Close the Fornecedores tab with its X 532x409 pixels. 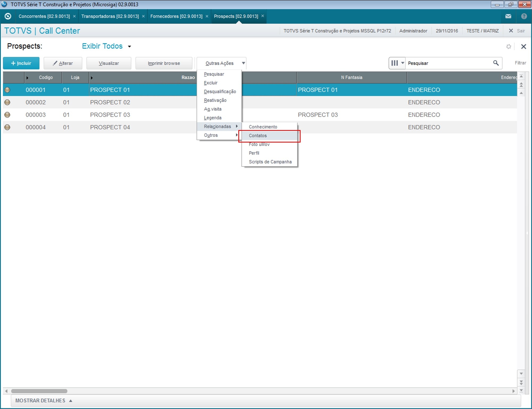[x=207, y=16]
